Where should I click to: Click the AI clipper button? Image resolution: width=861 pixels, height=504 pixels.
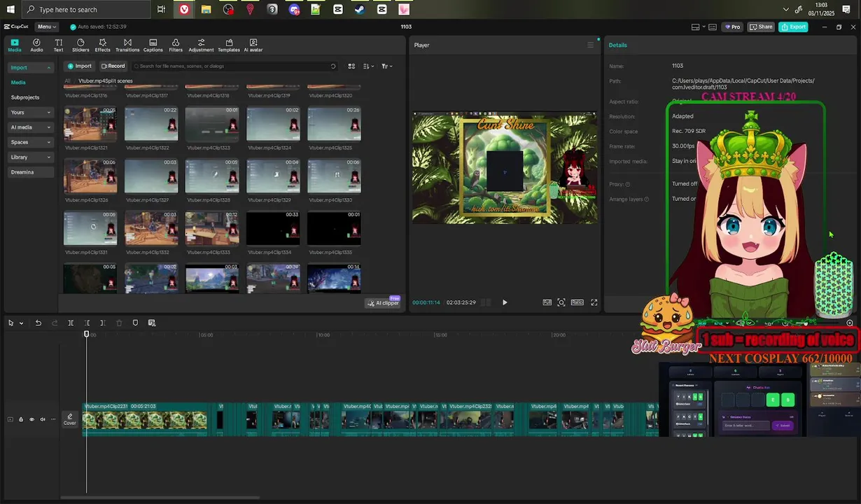tap(382, 302)
